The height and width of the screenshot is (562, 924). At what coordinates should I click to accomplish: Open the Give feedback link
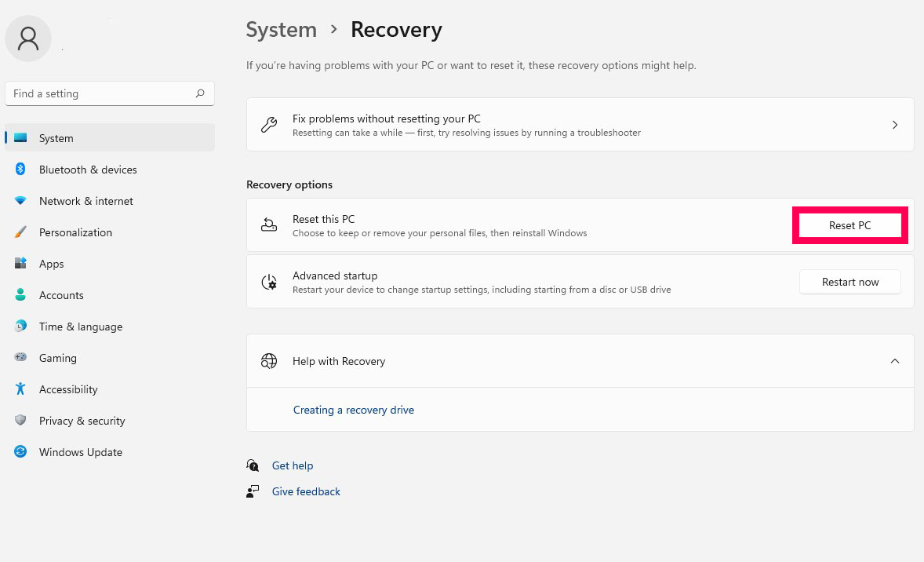click(x=306, y=491)
